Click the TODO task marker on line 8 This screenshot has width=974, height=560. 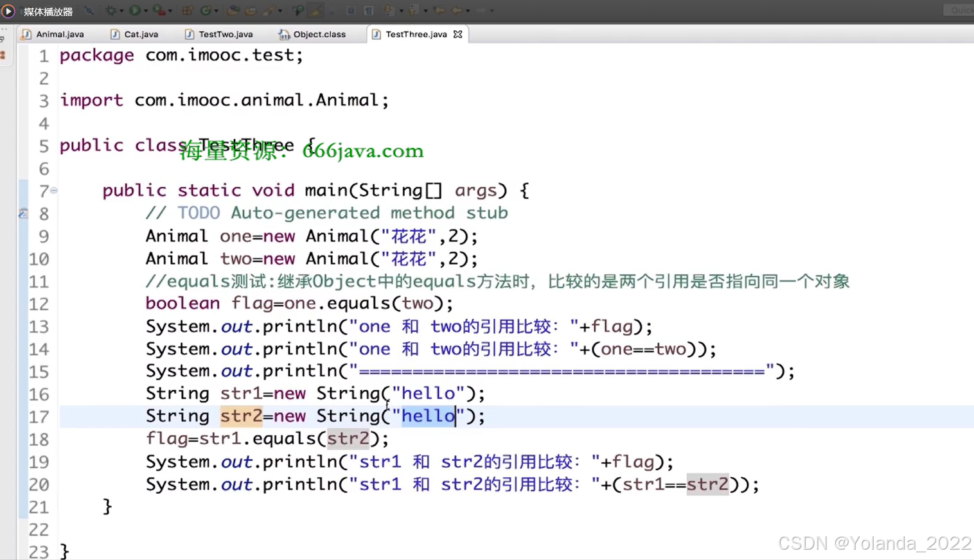tap(23, 213)
